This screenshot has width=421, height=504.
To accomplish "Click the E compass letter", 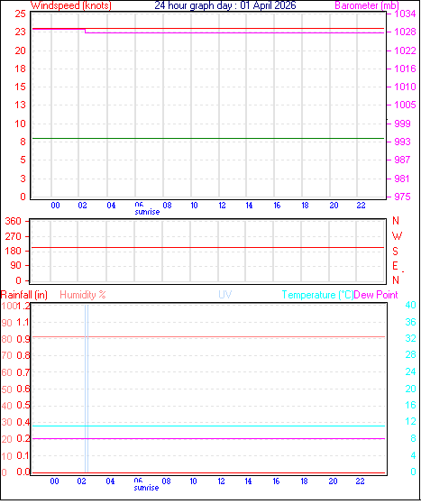I will click(x=395, y=265).
